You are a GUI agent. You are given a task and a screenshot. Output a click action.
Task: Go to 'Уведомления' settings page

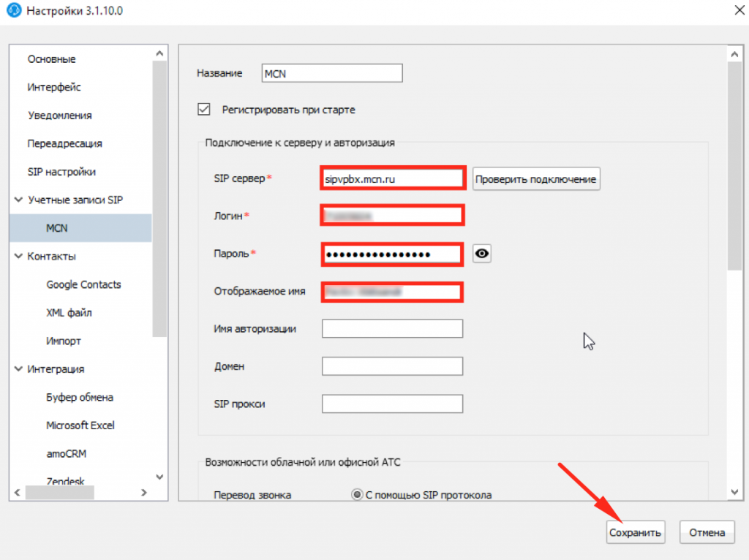(x=59, y=116)
